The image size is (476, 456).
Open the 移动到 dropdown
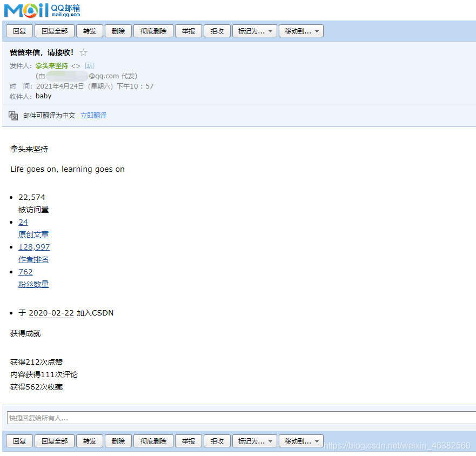coord(300,31)
